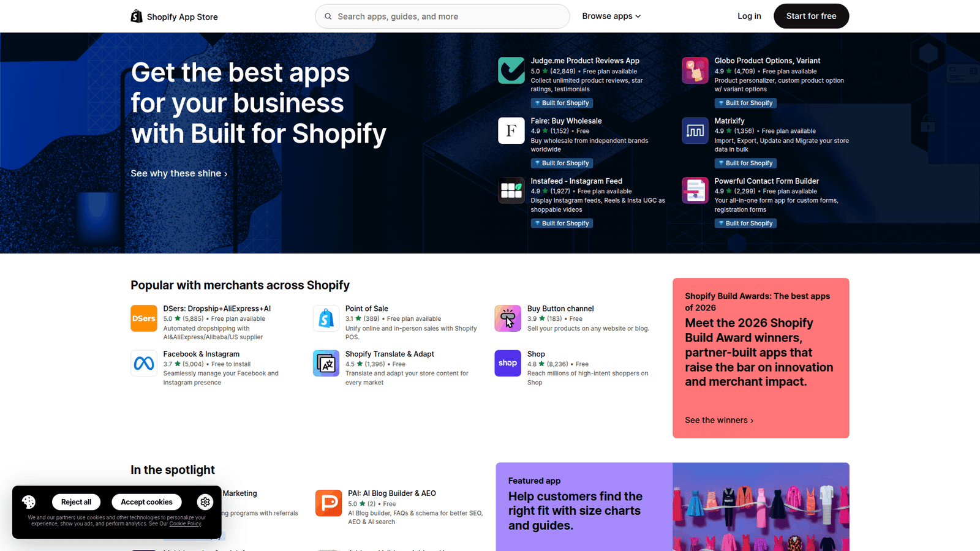Accept cookies in the consent banner

point(146,502)
